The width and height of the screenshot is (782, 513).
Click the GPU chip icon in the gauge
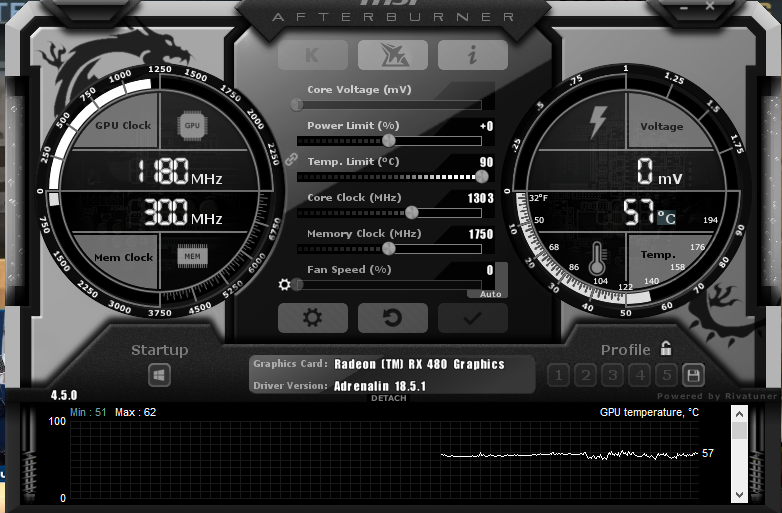[x=193, y=125]
